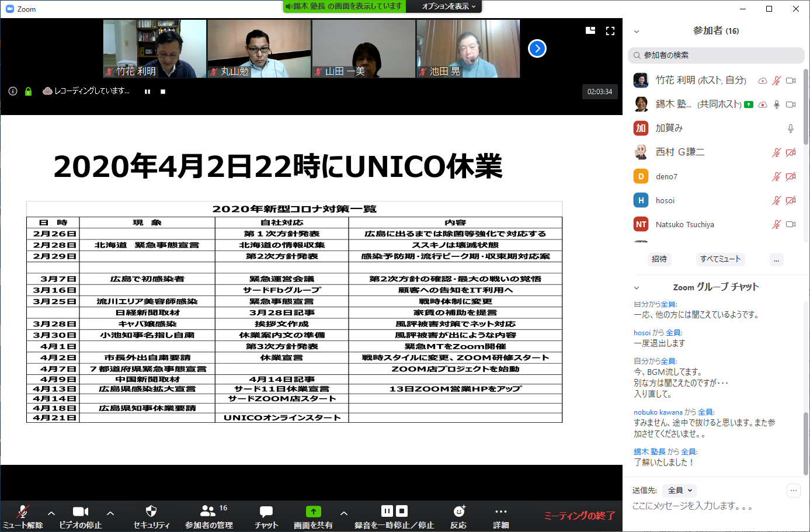Click ミーティングの終了 end meeting
This screenshot has width=810, height=532.
[579, 516]
